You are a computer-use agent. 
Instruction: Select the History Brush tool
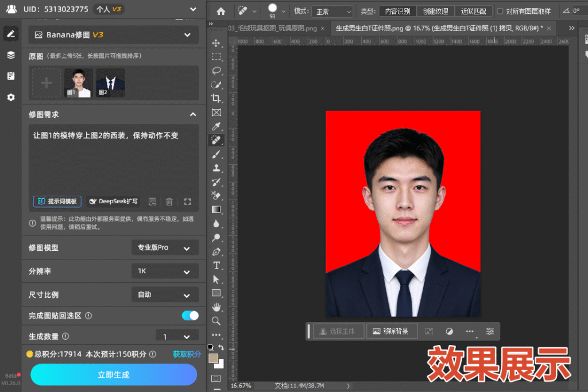[x=216, y=182]
